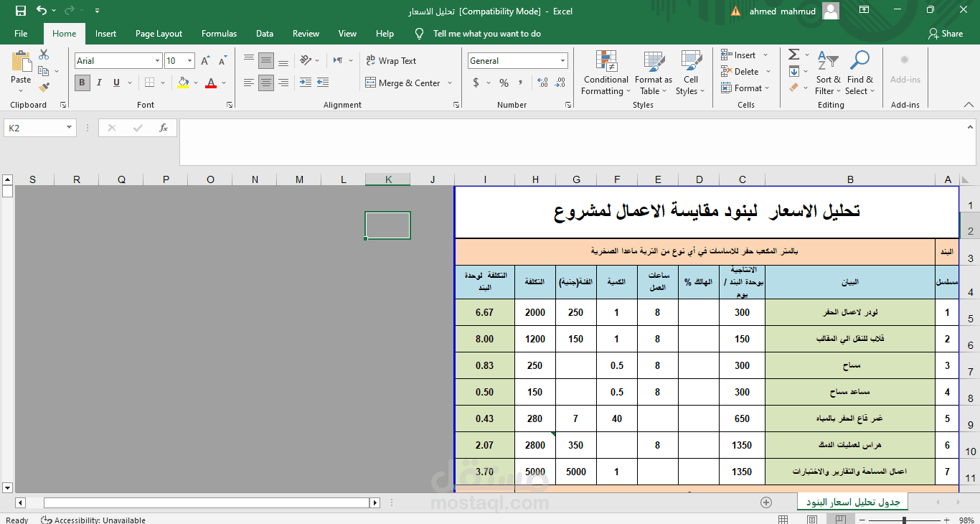Toggle Italic formatting
This screenshot has height=524, width=980.
point(99,83)
